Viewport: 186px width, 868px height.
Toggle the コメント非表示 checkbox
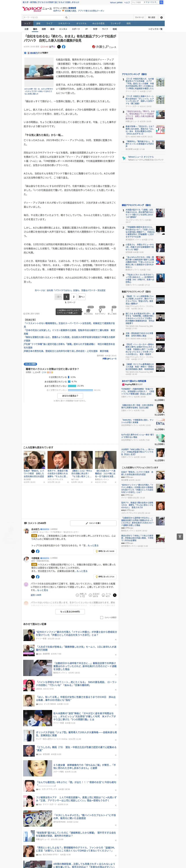pos(102,618)
